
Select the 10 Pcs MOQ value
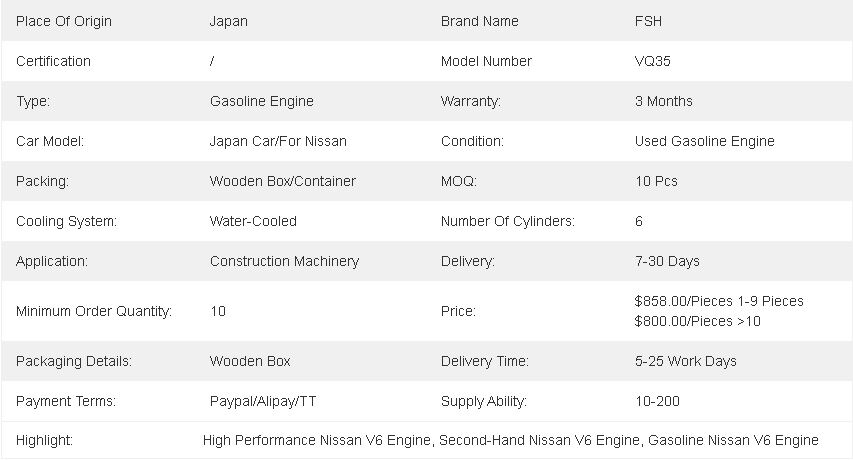tap(656, 181)
